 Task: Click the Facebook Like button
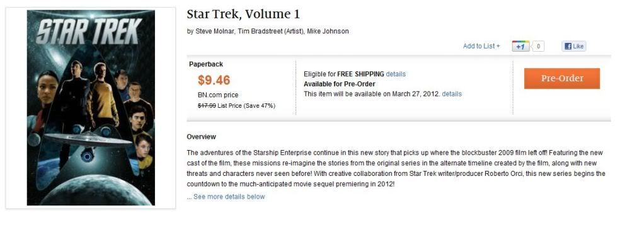tap(574, 47)
